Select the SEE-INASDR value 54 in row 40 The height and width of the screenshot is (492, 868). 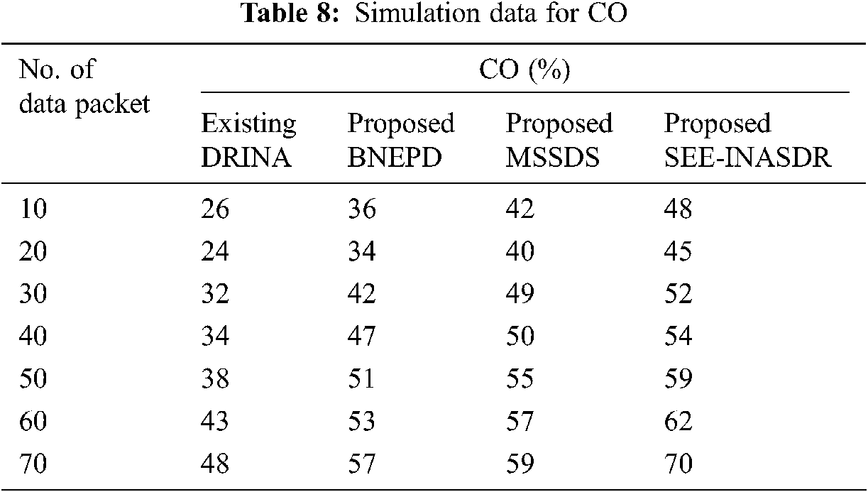pyautogui.click(x=678, y=337)
